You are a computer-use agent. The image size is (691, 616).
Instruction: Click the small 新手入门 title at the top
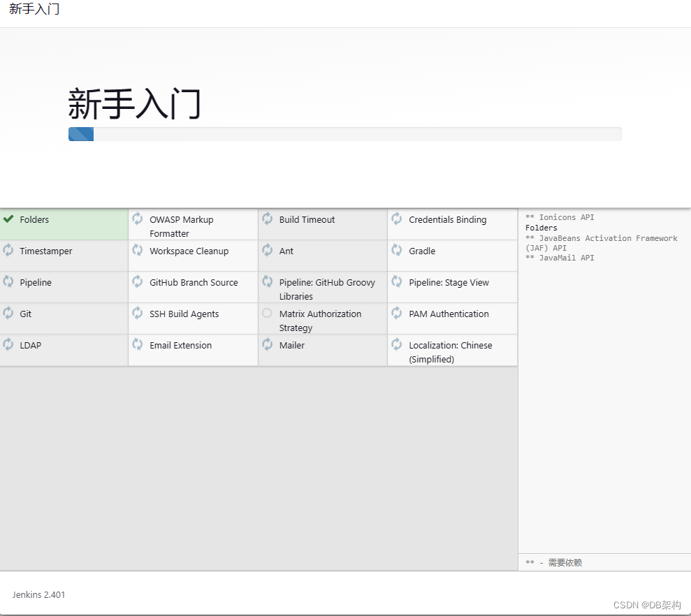(x=34, y=9)
